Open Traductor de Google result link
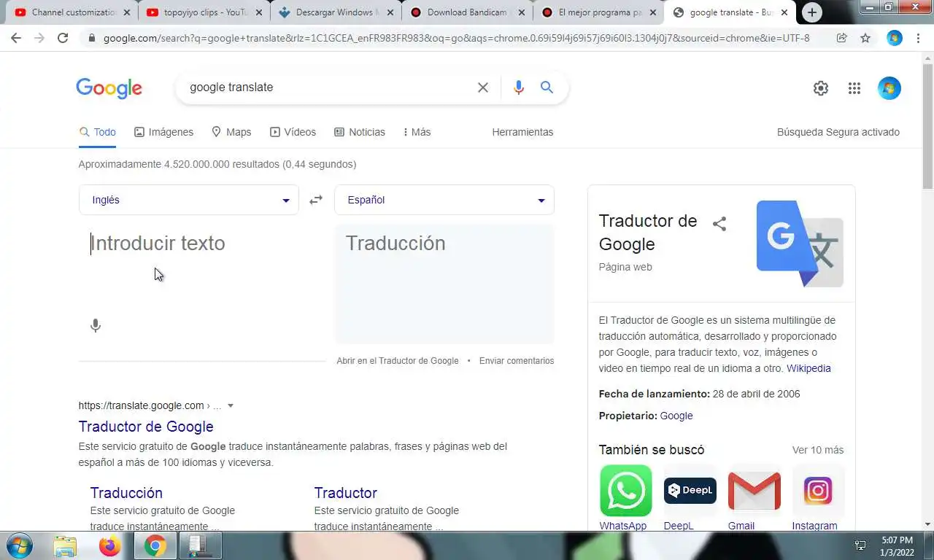Viewport: 934px width, 560px height. click(x=146, y=427)
